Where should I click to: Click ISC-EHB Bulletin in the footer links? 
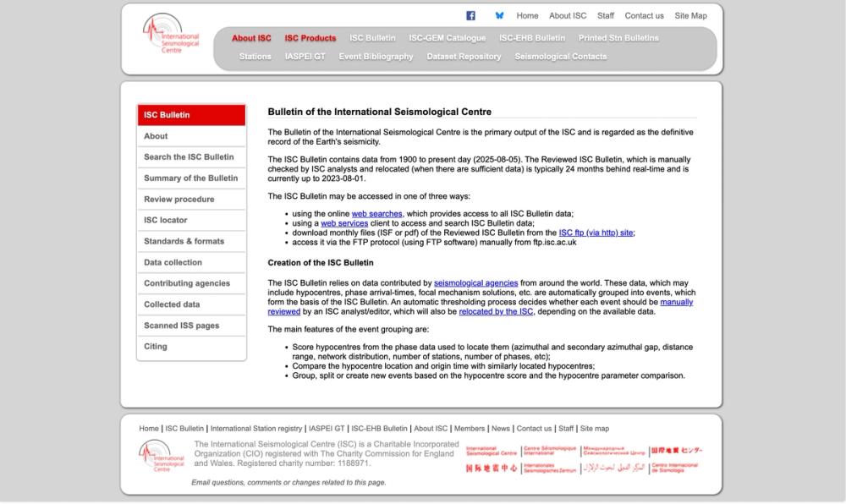coord(379,429)
